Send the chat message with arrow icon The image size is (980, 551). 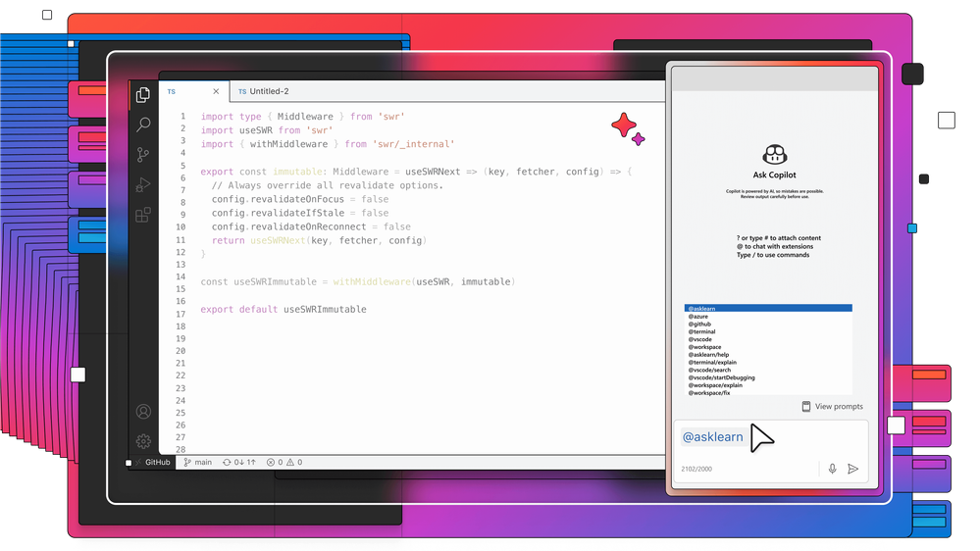[x=853, y=469]
